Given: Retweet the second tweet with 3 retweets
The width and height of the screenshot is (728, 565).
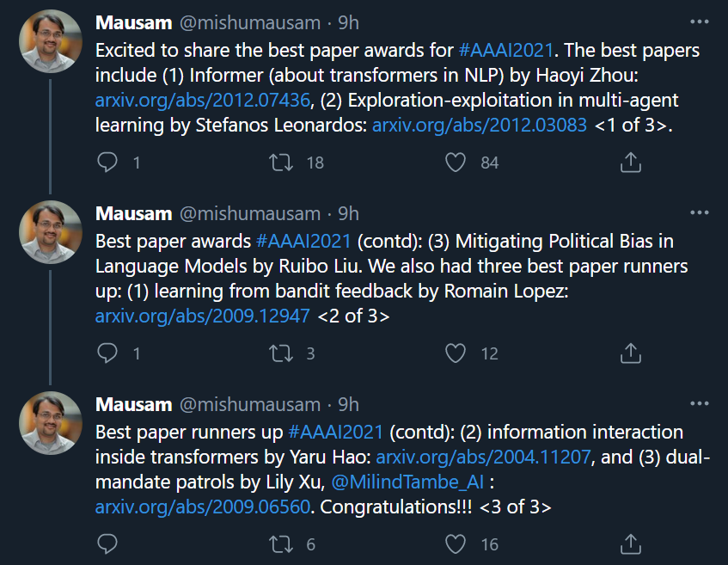Looking at the screenshot, I should point(282,353).
